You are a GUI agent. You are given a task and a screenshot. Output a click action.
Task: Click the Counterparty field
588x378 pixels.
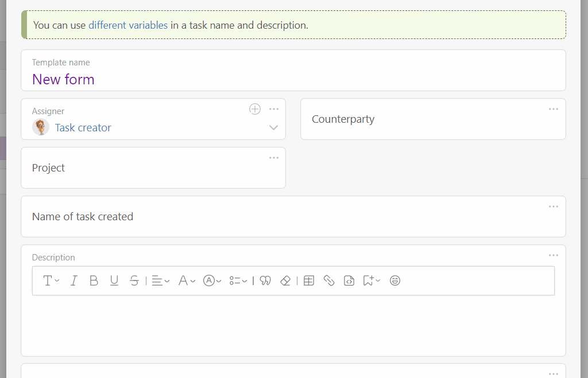(433, 119)
